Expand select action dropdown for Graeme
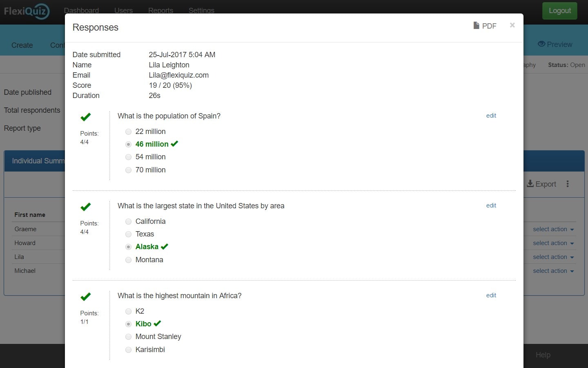588x368 pixels. pos(553,229)
